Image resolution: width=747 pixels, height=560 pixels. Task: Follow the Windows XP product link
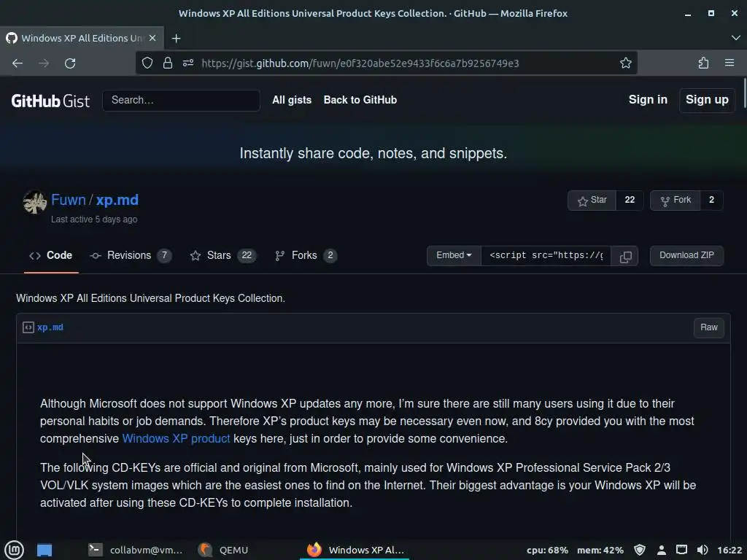(176, 438)
